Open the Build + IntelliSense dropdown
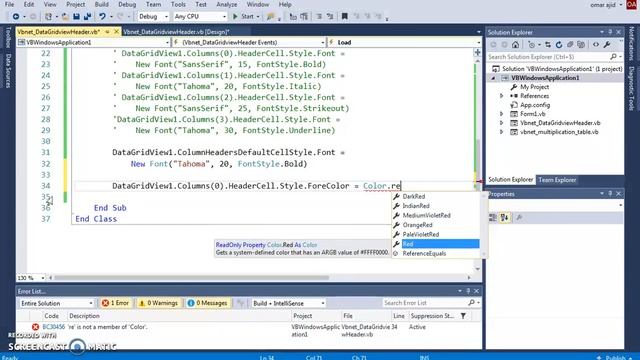Image resolution: width=640 pixels, height=360 pixels. 288,303
